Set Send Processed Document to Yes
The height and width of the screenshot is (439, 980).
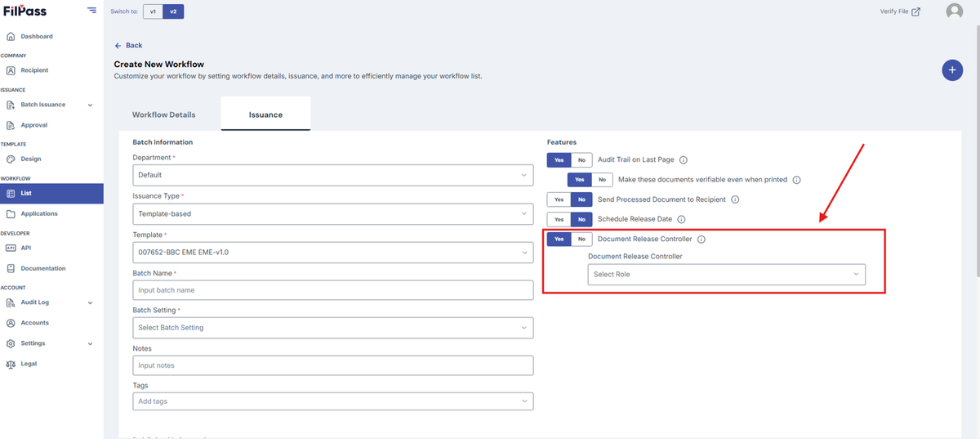coord(559,199)
